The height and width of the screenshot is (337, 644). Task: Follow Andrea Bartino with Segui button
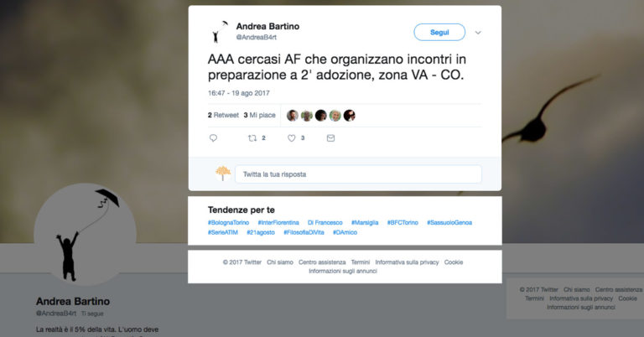click(x=439, y=32)
